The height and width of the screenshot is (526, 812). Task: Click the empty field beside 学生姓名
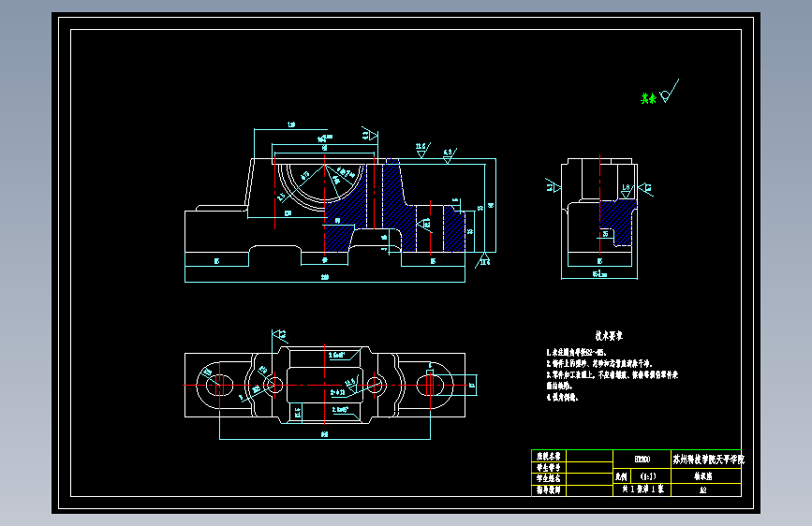(x=590, y=478)
